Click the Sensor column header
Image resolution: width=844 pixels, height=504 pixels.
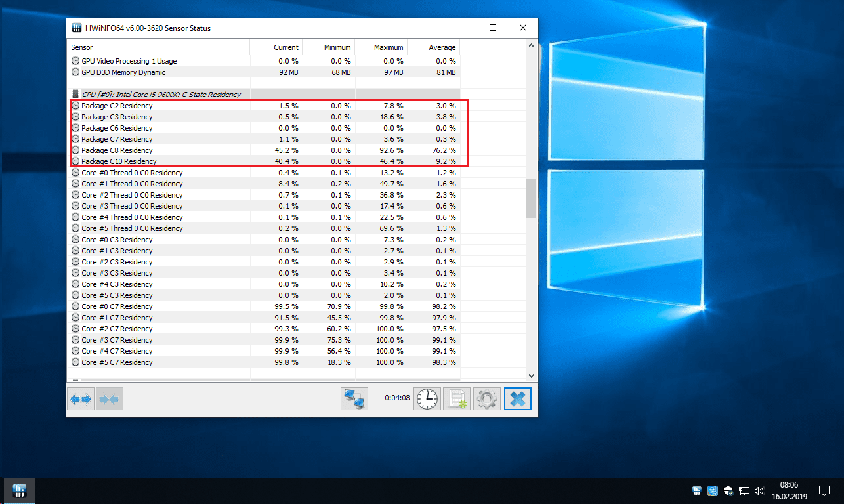pos(158,47)
